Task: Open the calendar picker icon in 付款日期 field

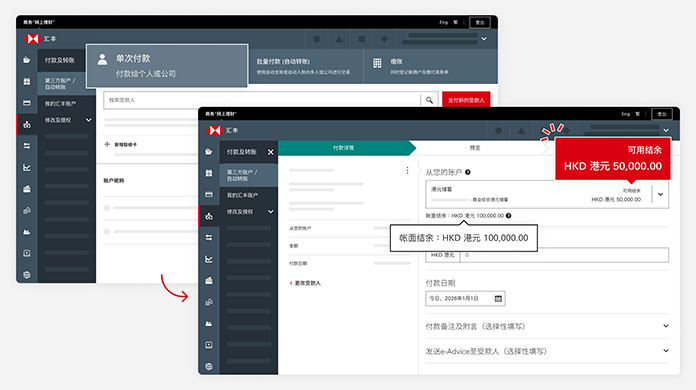Action: (498, 299)
